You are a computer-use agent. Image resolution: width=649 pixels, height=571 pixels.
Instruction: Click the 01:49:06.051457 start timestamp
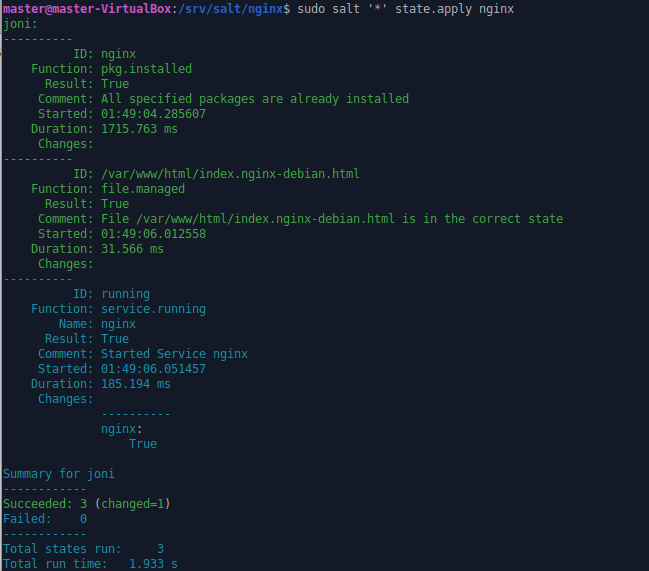coord(153,369)
